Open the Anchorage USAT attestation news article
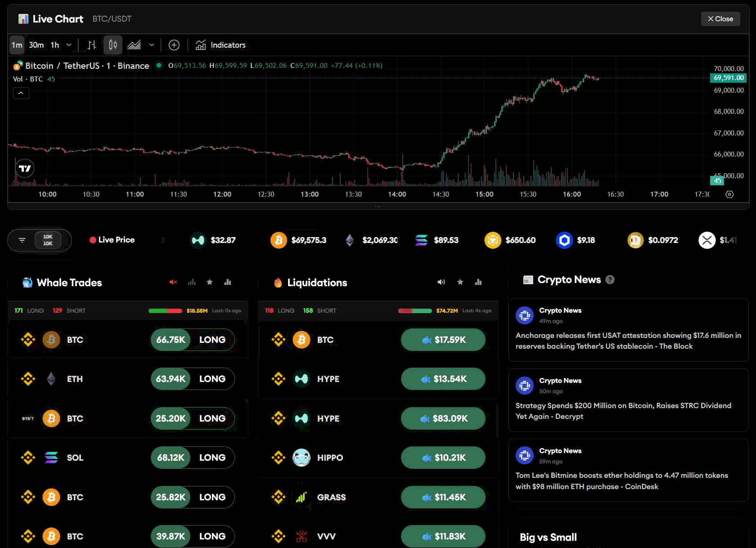 (628, 341)
